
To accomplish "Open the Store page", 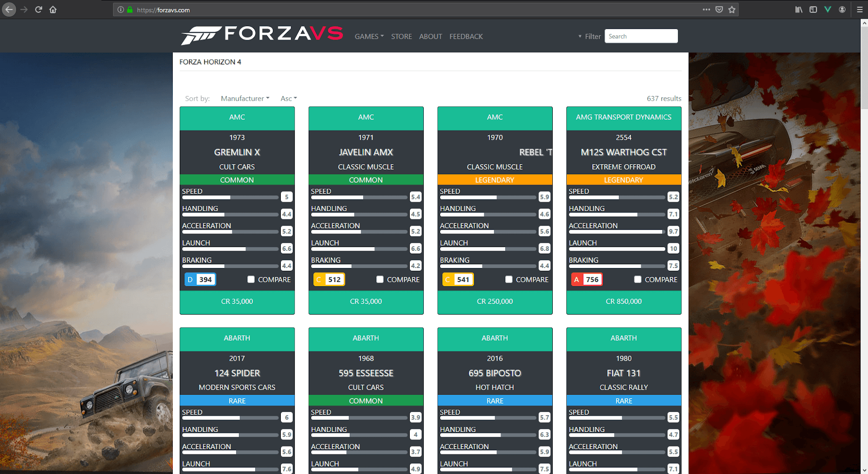I will tap(401, 36).
